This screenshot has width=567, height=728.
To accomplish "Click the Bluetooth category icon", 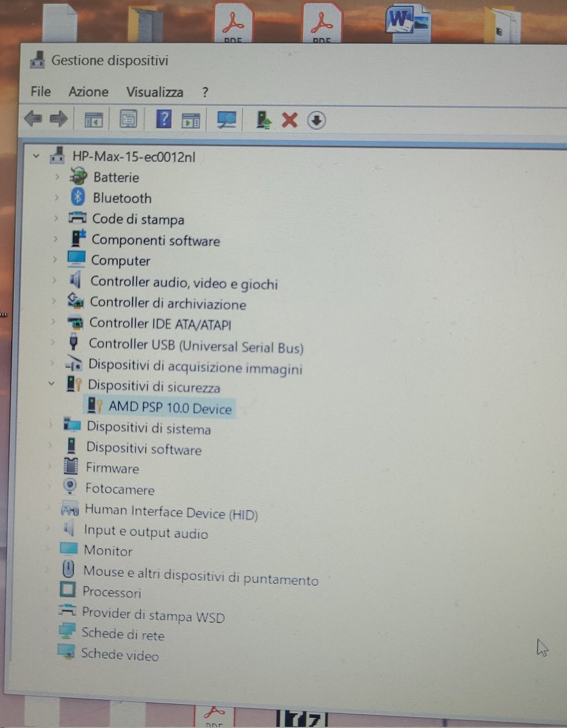I will tap(78, 197).
